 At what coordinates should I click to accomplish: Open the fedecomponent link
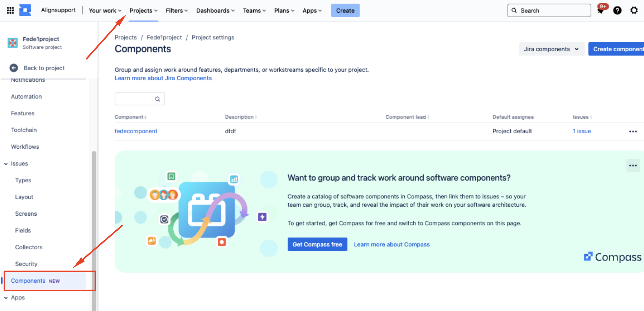click(x=136, y=131)
